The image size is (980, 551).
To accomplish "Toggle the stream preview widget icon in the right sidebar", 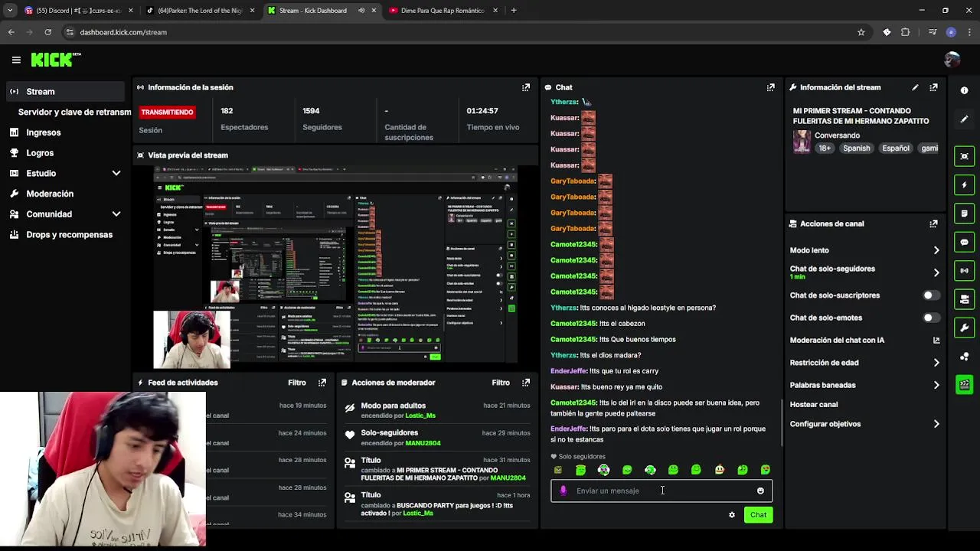I will 964,156.
